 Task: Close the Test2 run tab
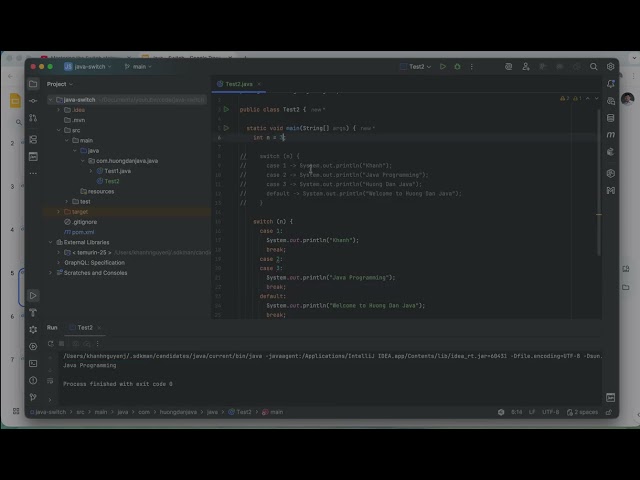tap(99, 327)
